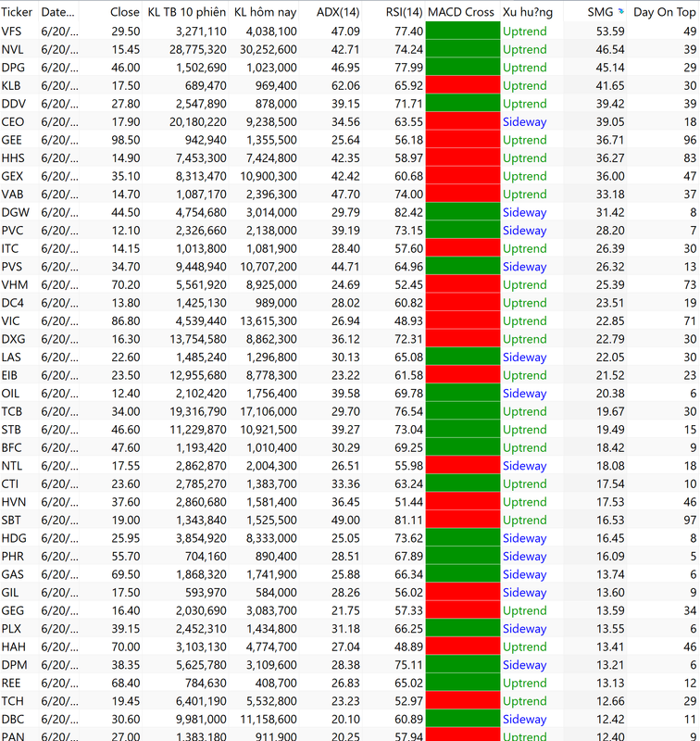Select the GEG ticker cell
The width and height of the screenshot is (700, 741).
[12, 610]
